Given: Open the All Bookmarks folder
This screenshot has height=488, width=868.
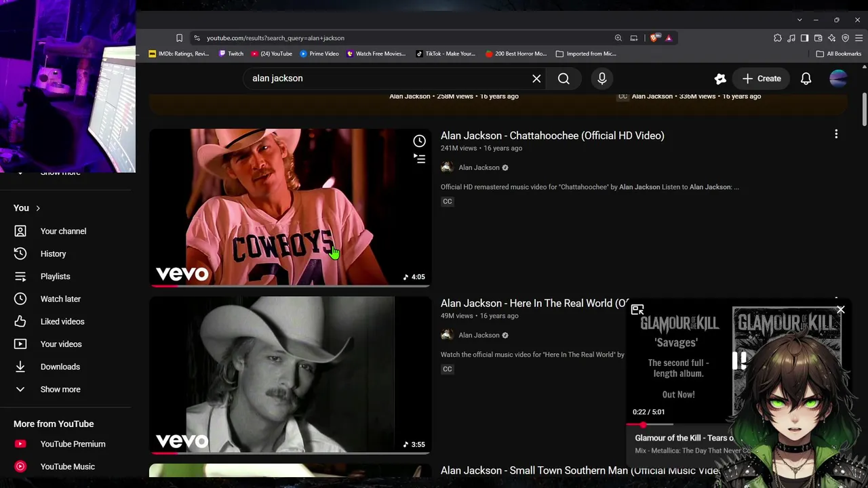Looking at the screenshot, I should pyautogui.click(x=839, y=54).
